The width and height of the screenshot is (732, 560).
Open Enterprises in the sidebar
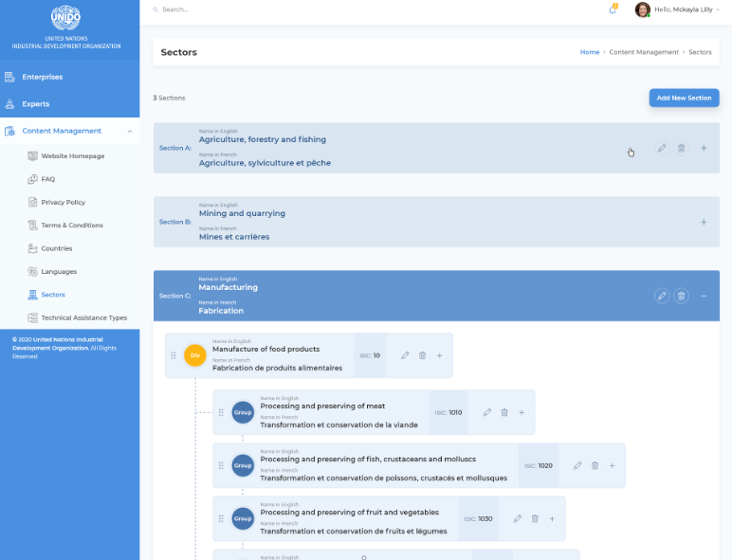coord(42,77)
